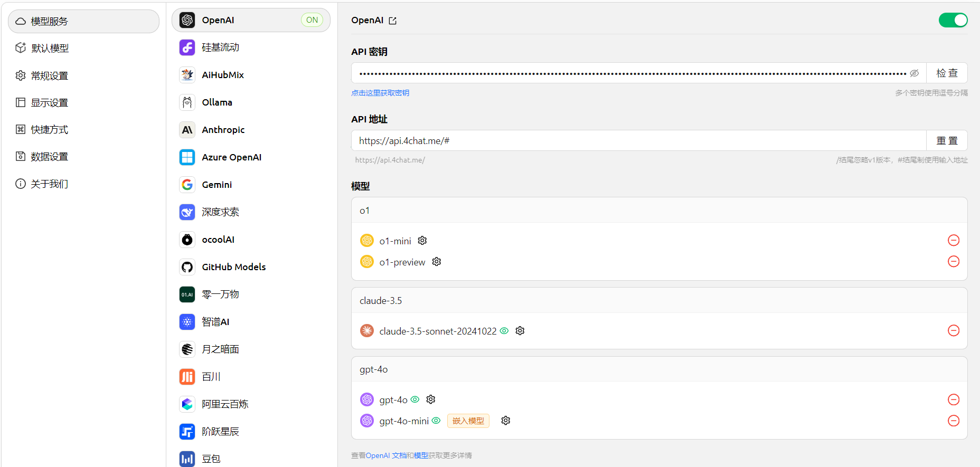The image size is (980, 467).
Task: Collapse the o1 model group header
Action: click(x=659, y=211)
